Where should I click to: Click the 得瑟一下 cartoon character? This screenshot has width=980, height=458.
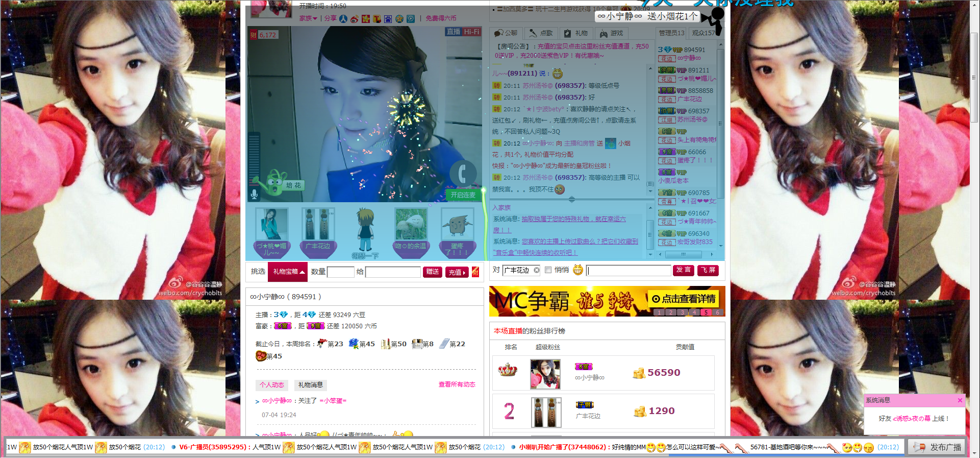pos(365,230)
